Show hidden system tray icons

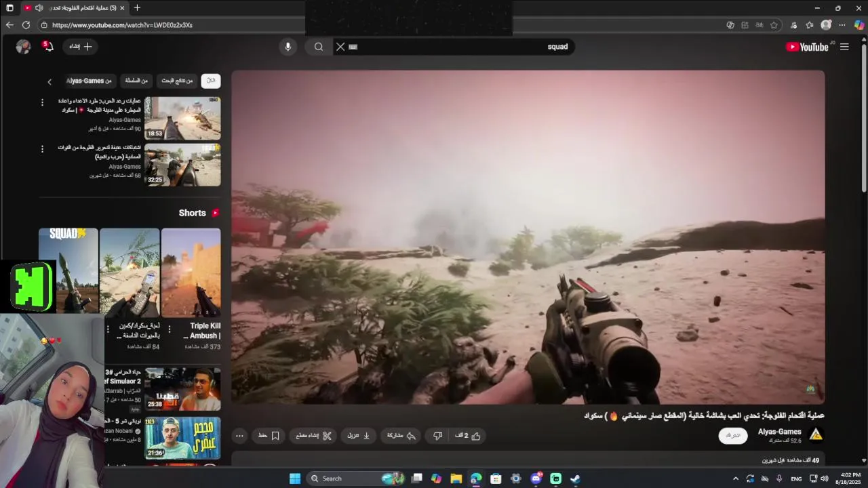(x=736, y=479)
